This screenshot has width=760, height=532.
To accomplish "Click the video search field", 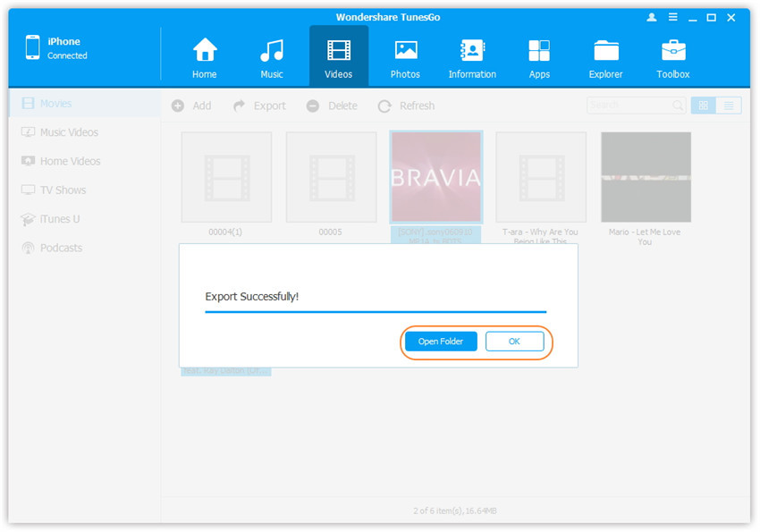I will [x=630, y=106].
